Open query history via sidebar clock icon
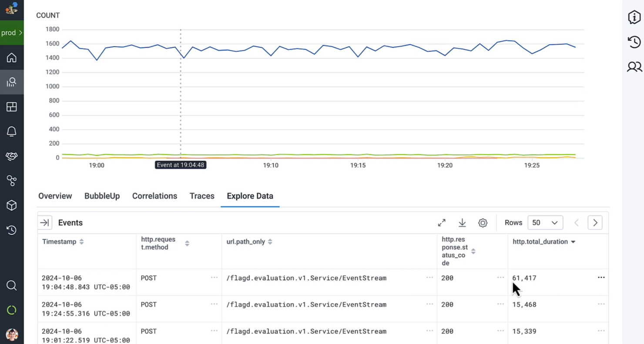Screen dimensions: 644x344 (12, 230)
